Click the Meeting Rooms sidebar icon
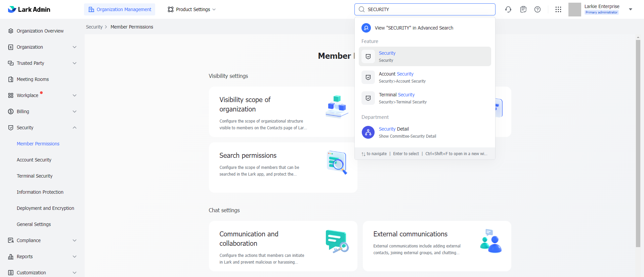 (11, 79)
